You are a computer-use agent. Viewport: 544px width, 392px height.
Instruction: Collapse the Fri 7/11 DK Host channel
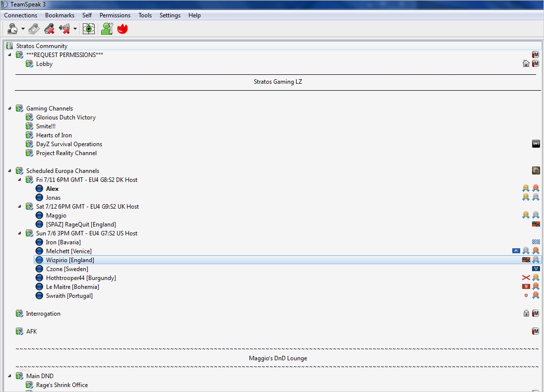20,180
